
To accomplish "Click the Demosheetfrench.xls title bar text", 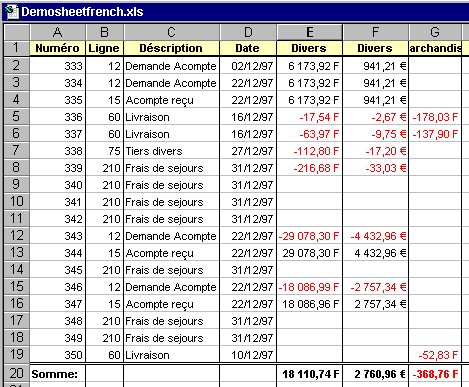I will pos(82,12).
